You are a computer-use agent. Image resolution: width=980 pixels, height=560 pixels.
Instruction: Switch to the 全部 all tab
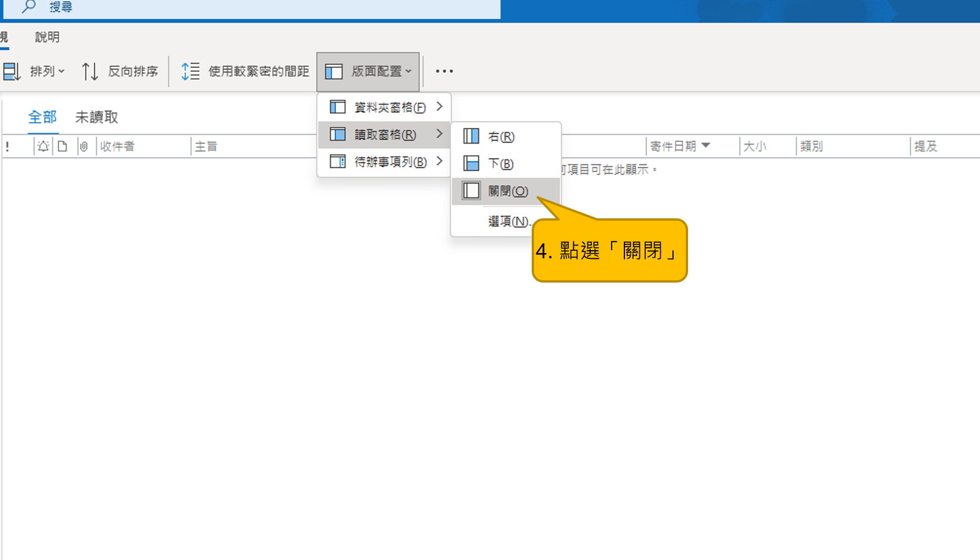tap(43, 118)
